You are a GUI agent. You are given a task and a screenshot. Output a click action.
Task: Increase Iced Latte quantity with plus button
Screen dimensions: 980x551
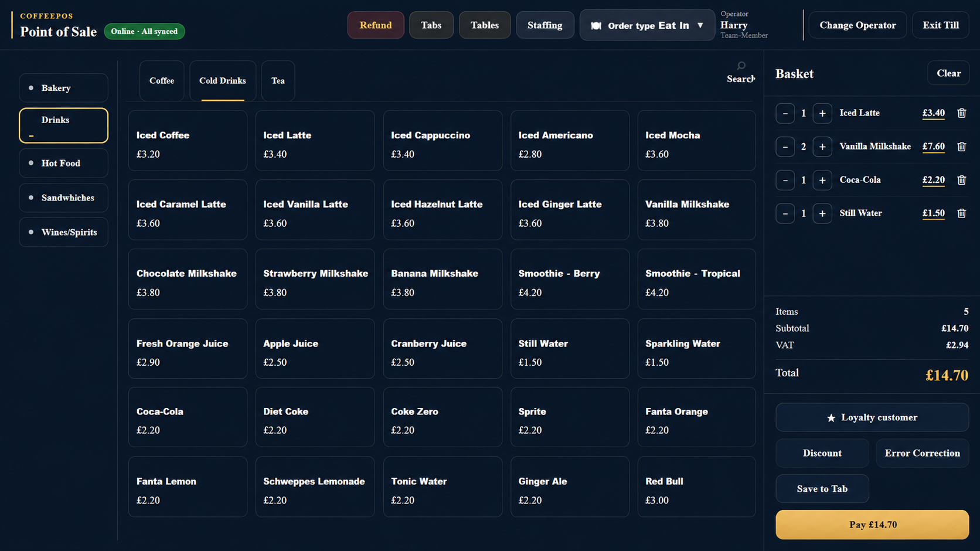click(x=822, y=113)
